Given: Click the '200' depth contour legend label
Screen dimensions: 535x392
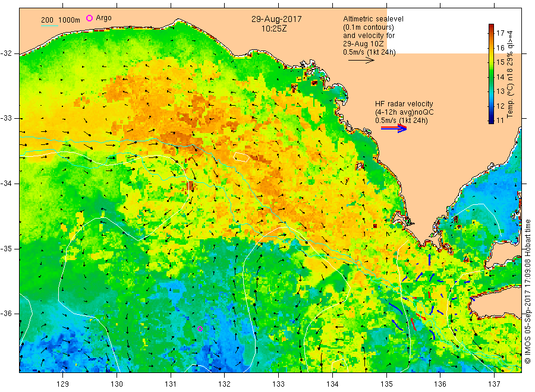Looking at the screenshot, I should (x=47, y=20).
